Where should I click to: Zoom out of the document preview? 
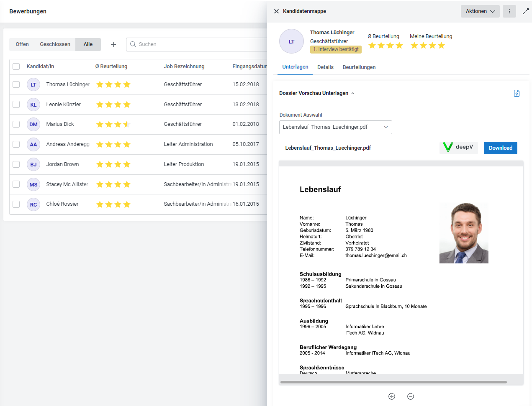[x=411, y=396]
